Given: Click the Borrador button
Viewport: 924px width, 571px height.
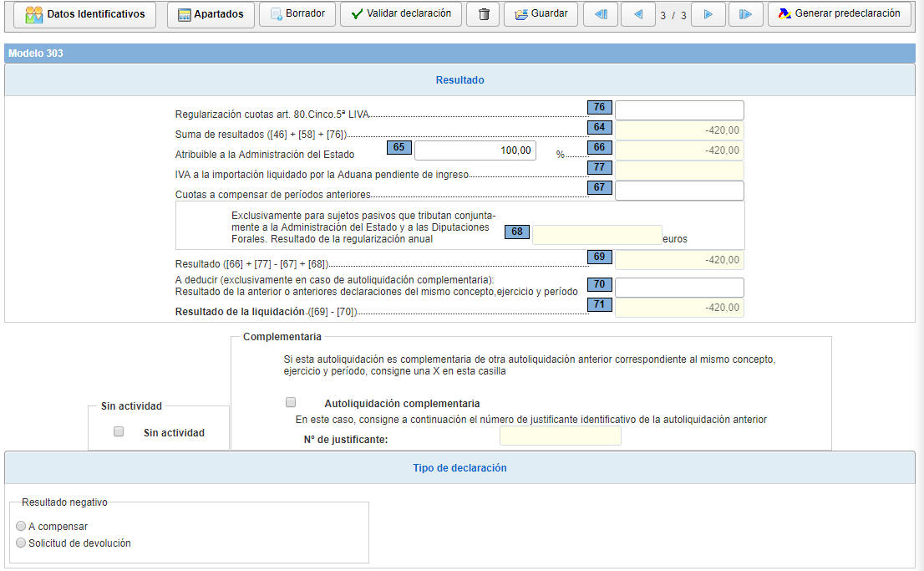Looking at the screenshot, I should coord(297,14).
